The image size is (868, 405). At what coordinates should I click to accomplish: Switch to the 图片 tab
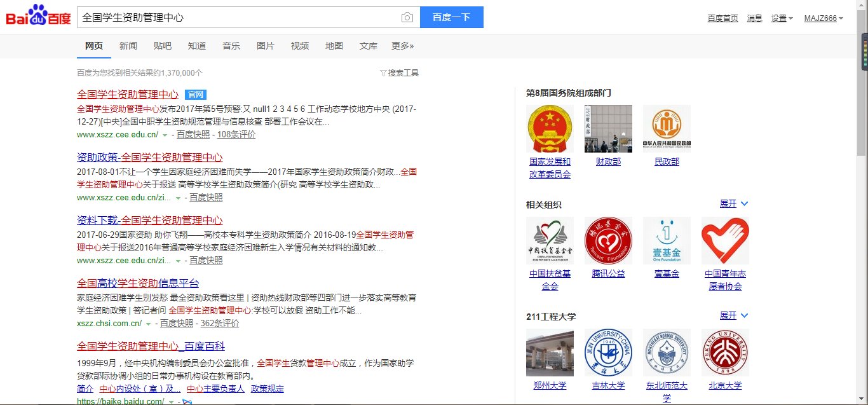pyautogui.click(x=265, y=46)
